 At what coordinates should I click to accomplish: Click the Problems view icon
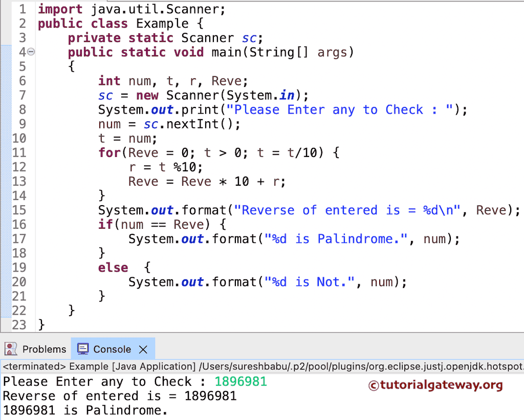[11, 349]
